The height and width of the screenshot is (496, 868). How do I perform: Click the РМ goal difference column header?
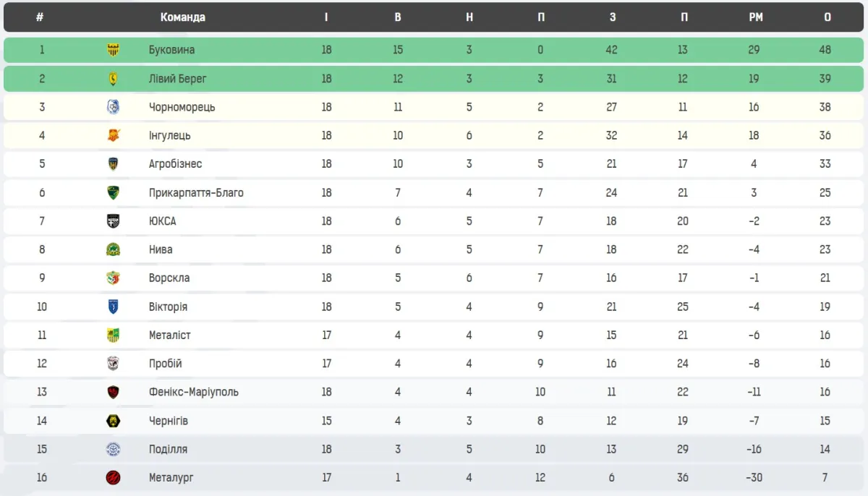coord(755,17)
